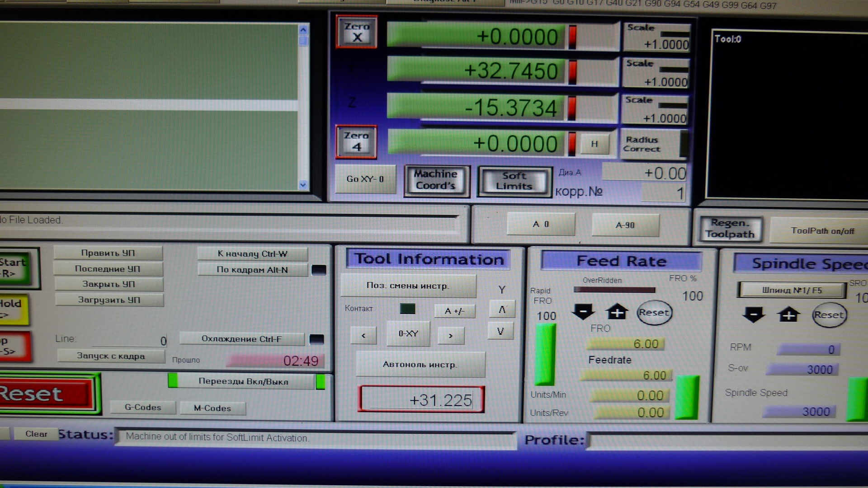Click the Zero 4 axis button
This screenshot has width=868, height=488.
point(356,141)
